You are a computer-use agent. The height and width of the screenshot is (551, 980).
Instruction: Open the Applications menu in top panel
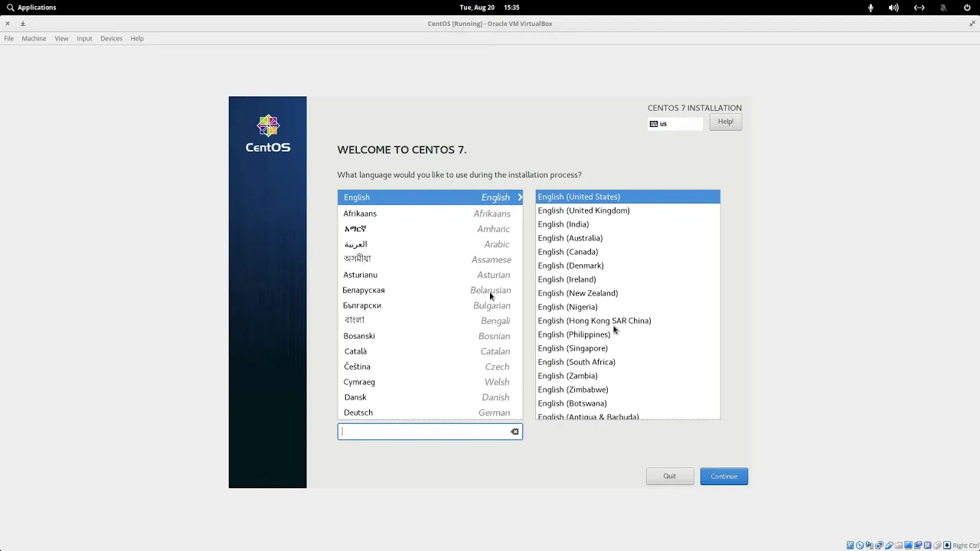tap(31, 7)
